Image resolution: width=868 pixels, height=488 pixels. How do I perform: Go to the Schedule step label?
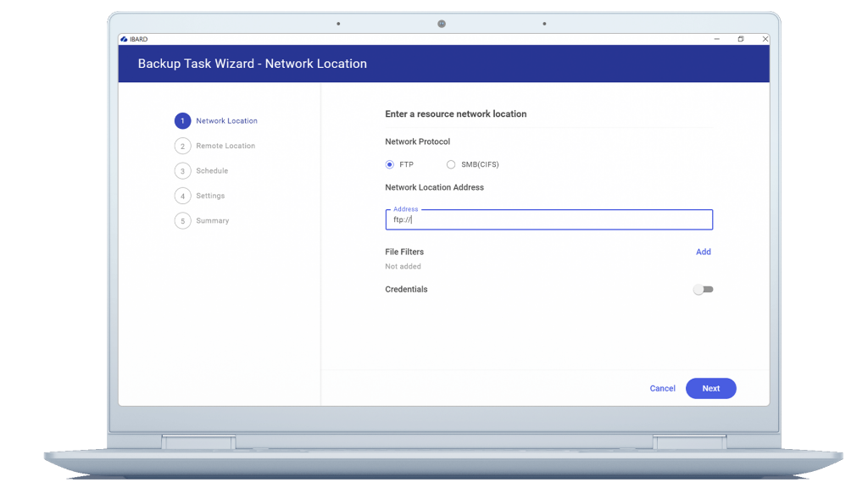point(212,171)
